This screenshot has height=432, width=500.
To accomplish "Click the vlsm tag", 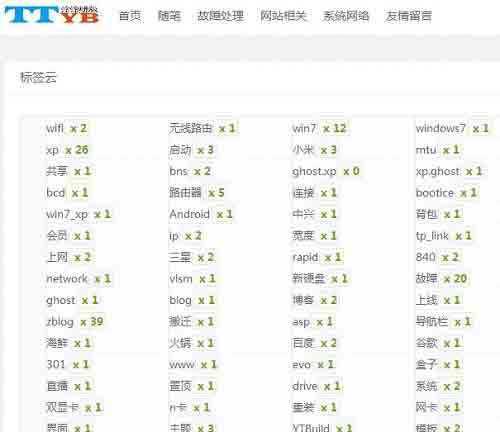I will 181,279.
